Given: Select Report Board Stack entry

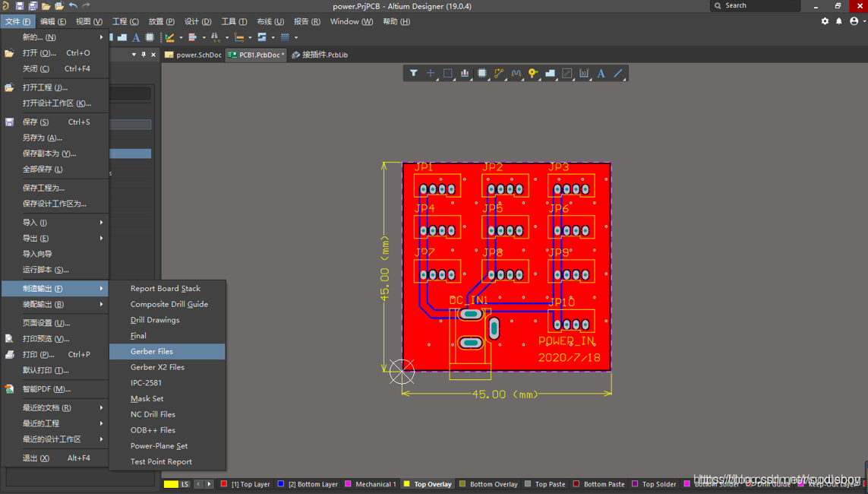Looking at the screenshot, I should [167, 289].
